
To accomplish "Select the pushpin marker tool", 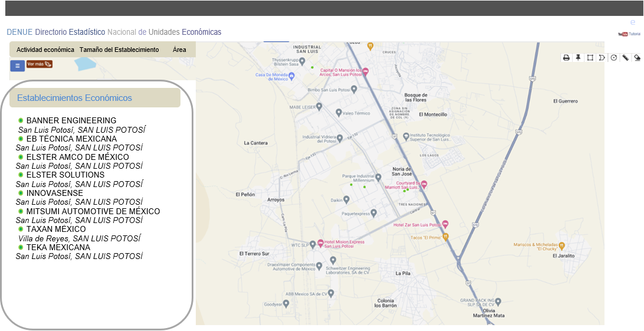I will 579,57.
